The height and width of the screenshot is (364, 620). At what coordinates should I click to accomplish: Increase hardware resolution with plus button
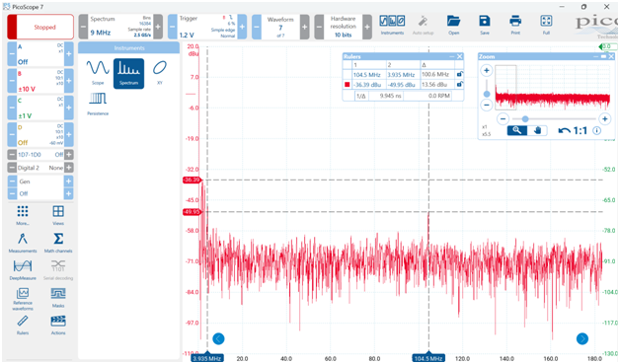coord(367,27)
